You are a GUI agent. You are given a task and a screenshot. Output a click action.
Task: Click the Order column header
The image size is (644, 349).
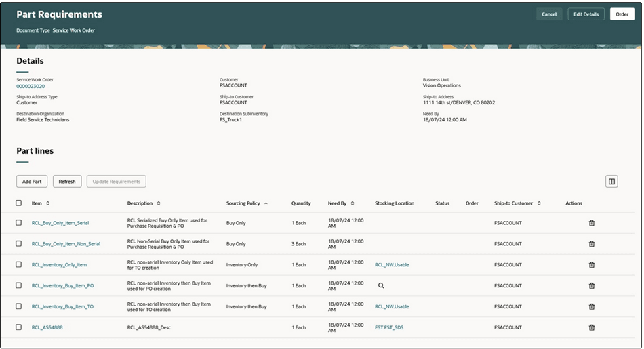point(472,203)
